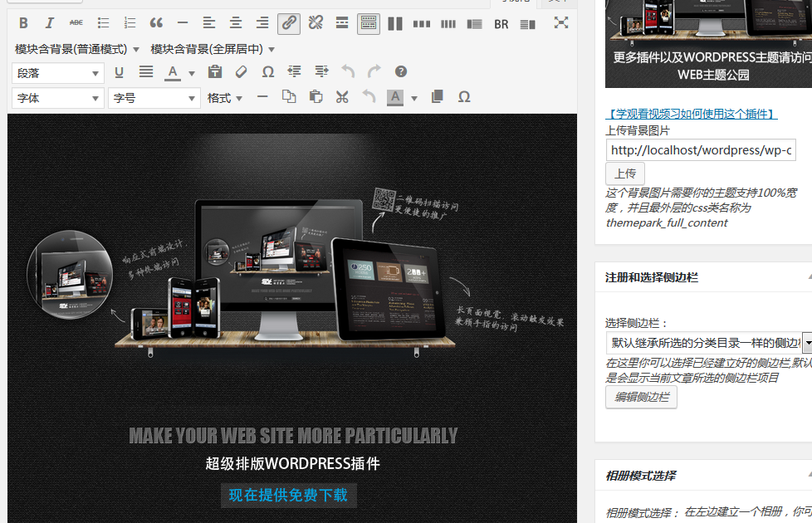
Task: Open the 模块含背景(全屏居中) insert menu
Action: click(212, 49)
